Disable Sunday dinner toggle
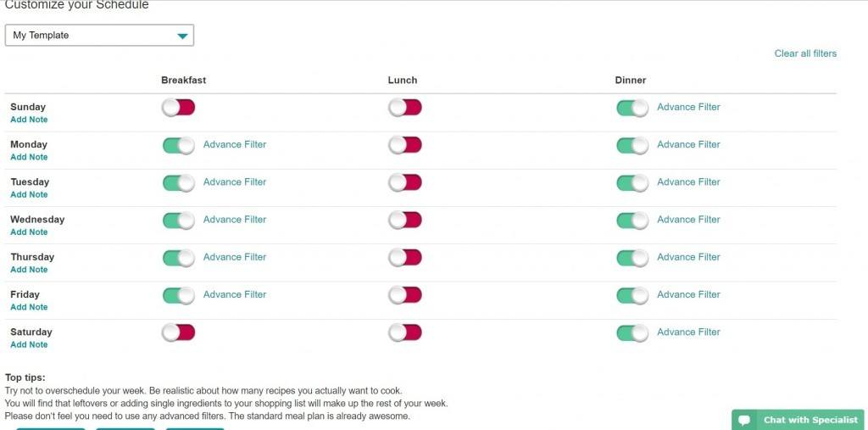The height and width of the screenshot is (430, 868). click(632, 108)
